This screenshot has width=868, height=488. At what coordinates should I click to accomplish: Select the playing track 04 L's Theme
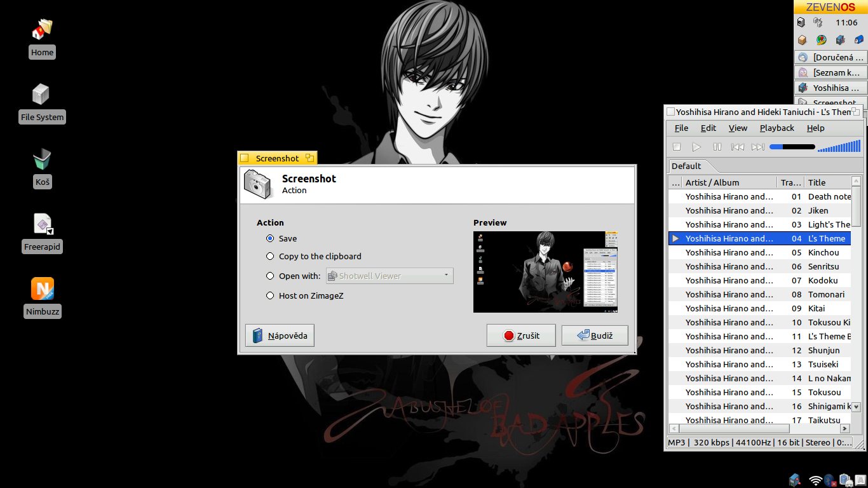tap(759, 238)
